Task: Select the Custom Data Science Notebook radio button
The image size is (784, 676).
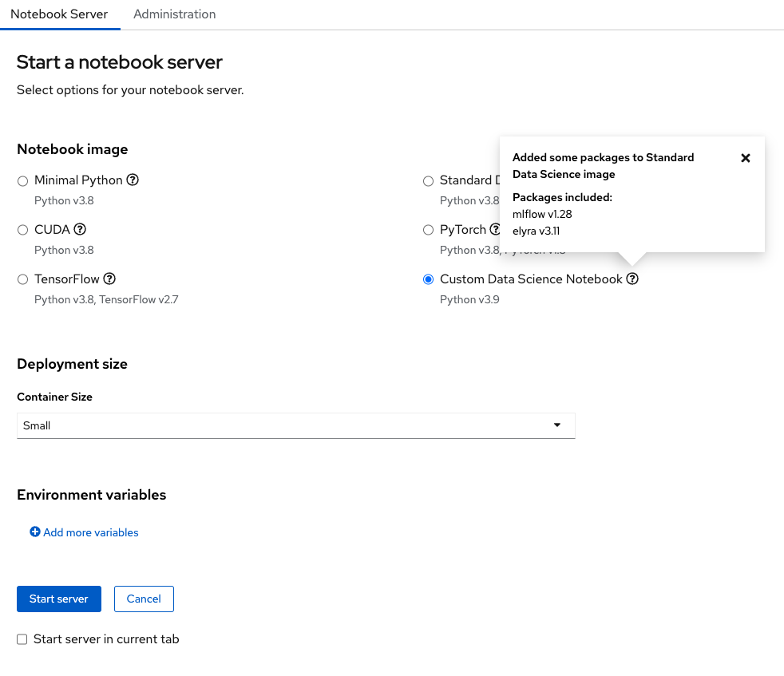Action: [428, 279]
